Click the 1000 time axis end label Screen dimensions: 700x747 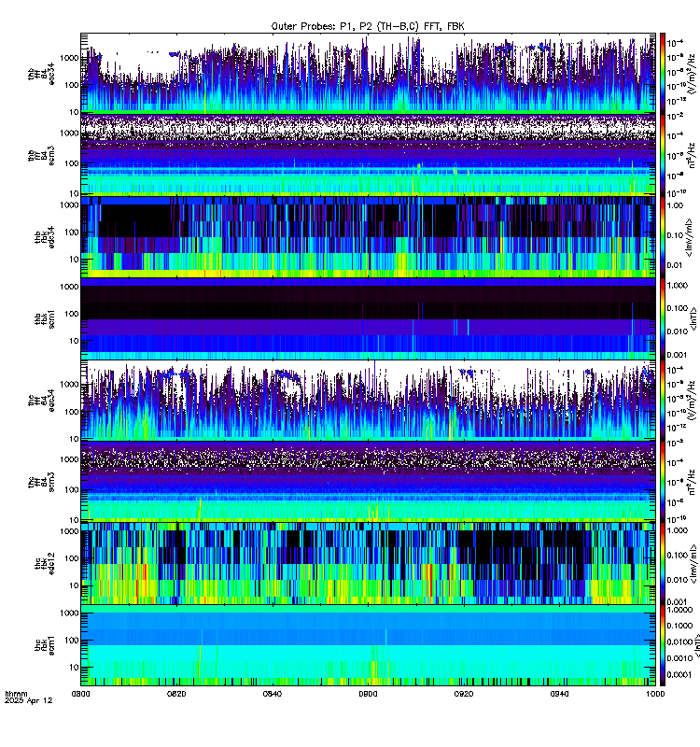tap(655, 694)
